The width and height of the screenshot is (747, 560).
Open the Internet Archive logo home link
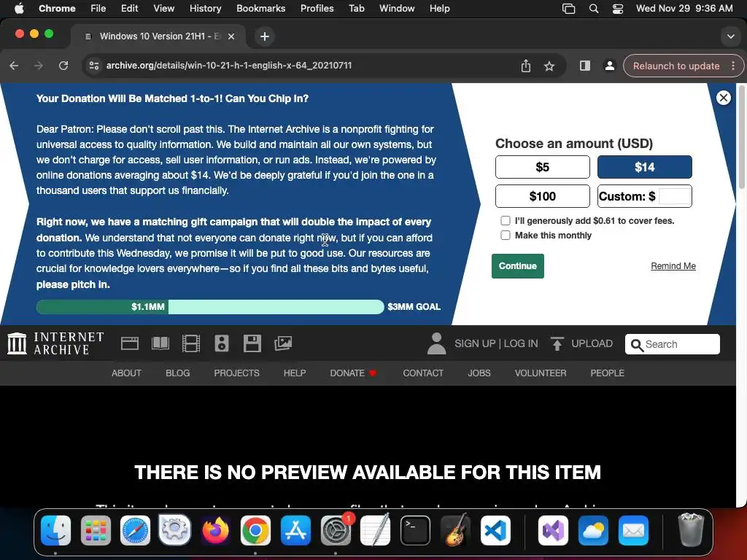[55, 343]
